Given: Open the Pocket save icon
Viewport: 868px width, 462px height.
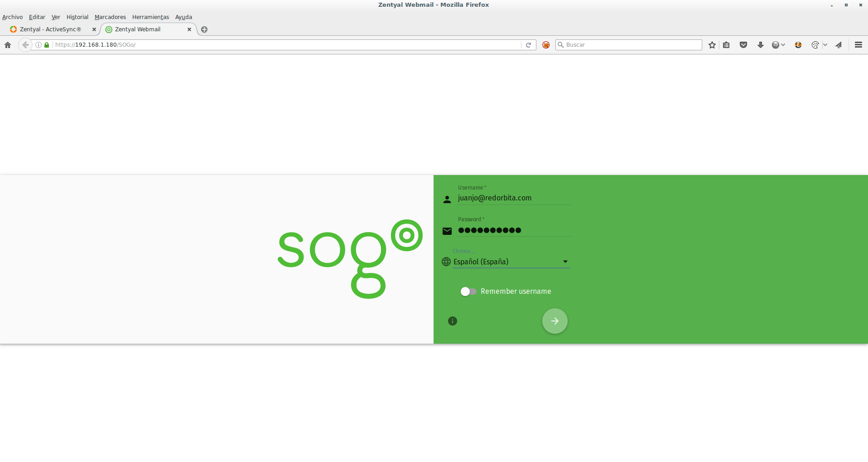Looking at the screenshot, I should pyautogui.click(x=743, y=45).
